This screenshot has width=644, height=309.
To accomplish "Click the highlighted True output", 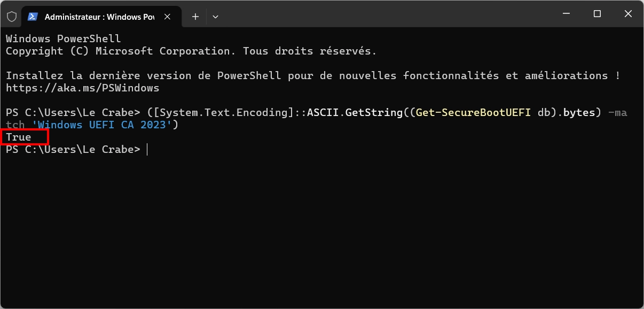I will pos(19,137).
